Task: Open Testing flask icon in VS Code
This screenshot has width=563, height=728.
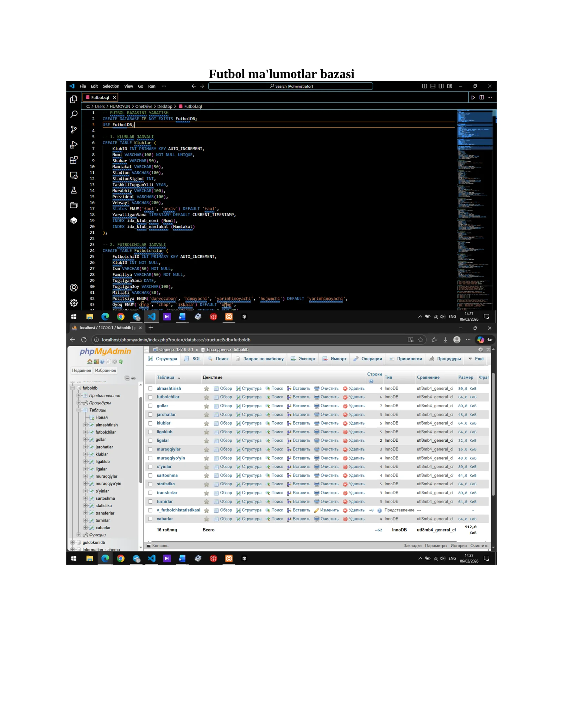Action: [x=74, y=190]
